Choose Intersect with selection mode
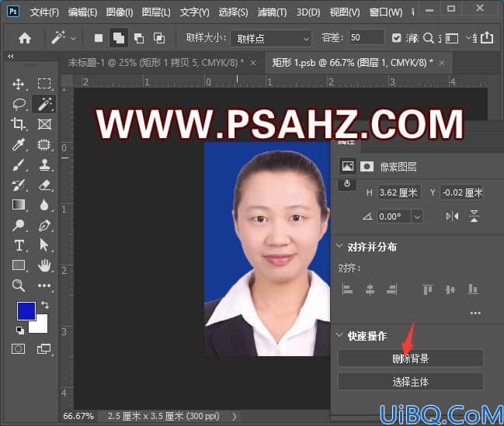 (159, 38)
